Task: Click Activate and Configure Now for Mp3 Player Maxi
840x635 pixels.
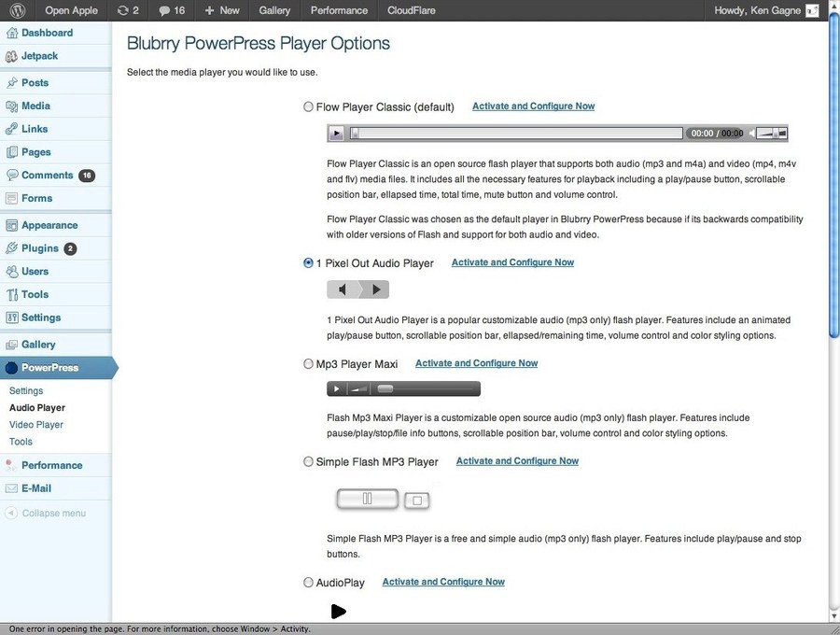Action: (476, 363)
